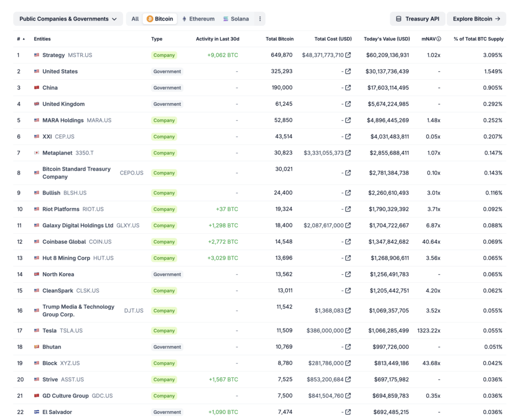
Task: Click external link icon in Strive row
Action: [x=348, y=379]
